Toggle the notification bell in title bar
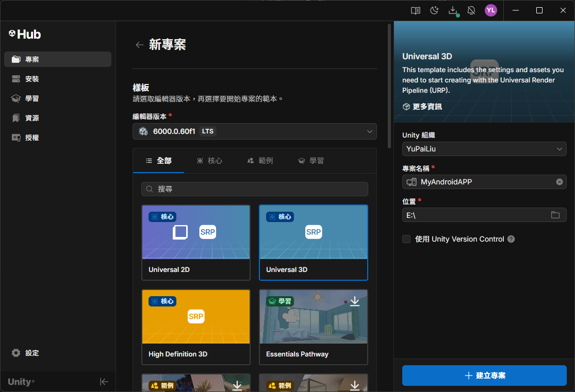This screenshot has width=575, height=392. point(471,10)
